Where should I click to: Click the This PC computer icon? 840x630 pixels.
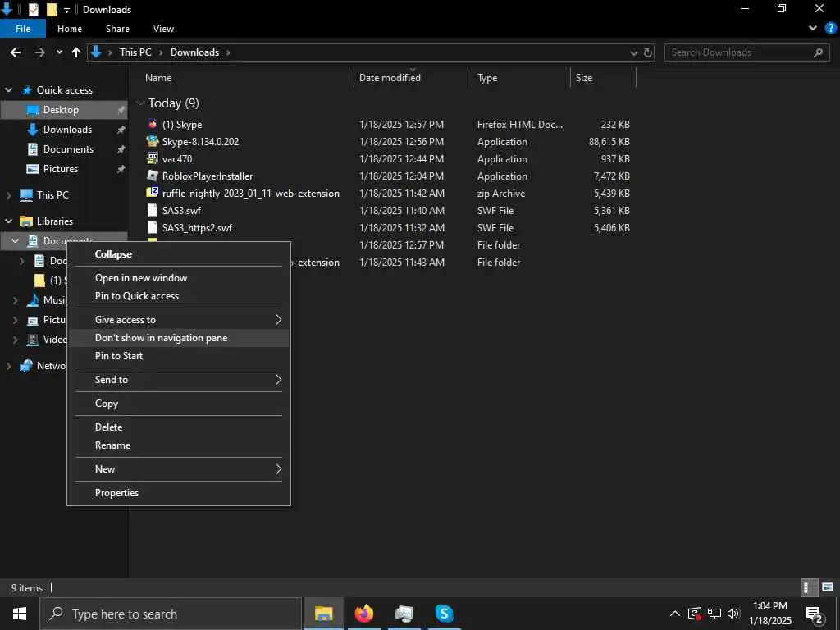point(25,195)
